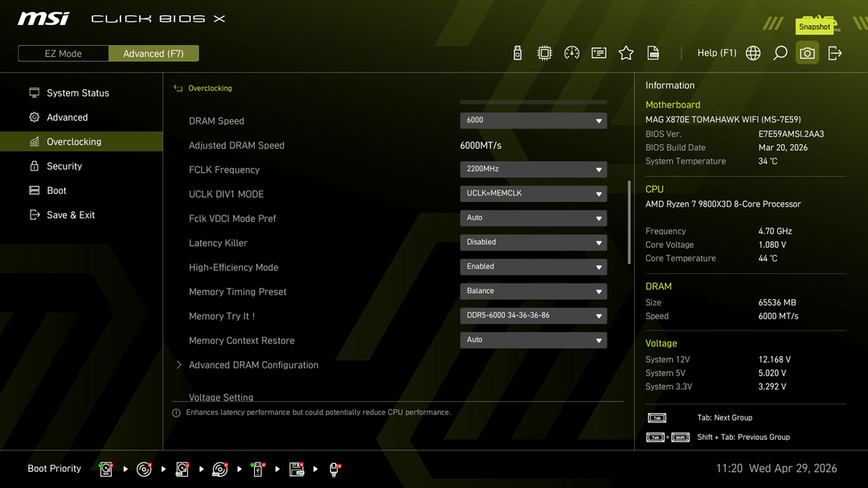The width and height of the screenshot is (868, 488).
Task: Expand Advanced DRAM Configuration
Action: pos(253,365)
